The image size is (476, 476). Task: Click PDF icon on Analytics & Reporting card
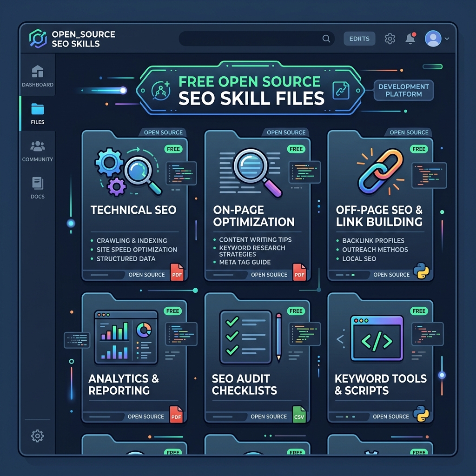(176, 414)
